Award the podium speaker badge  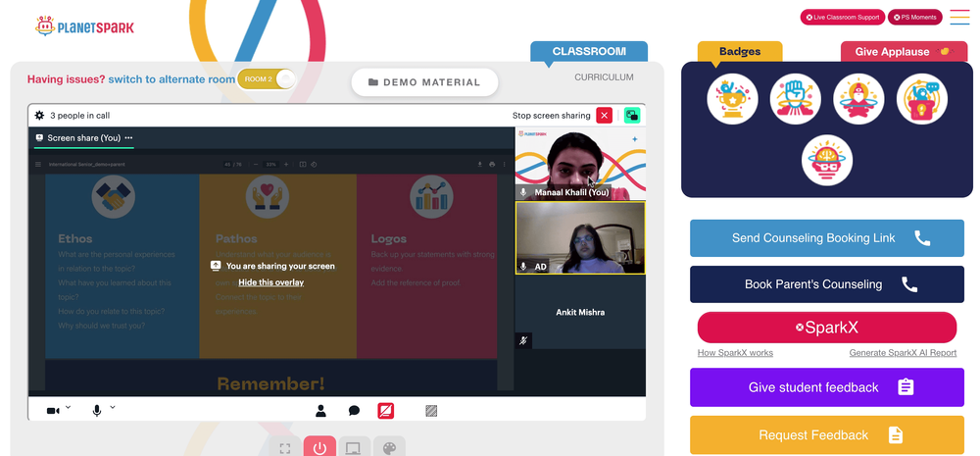922,99
